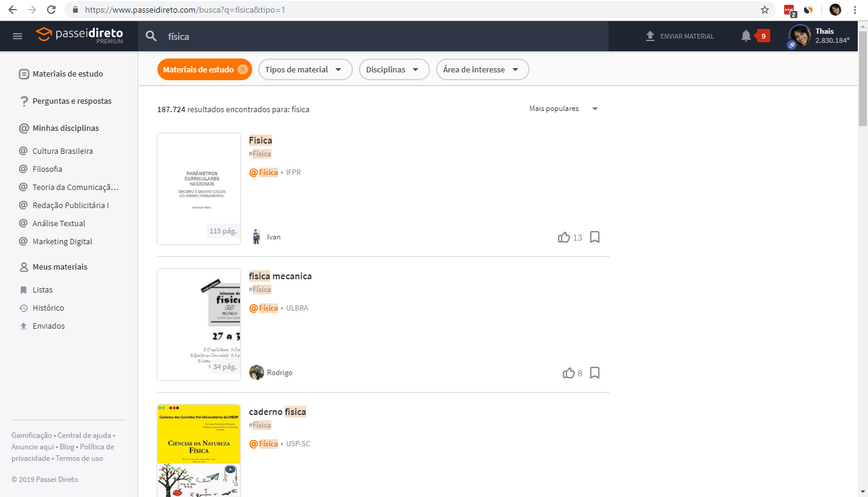Click the red notification count badge 9
This screenshot has width=868, height=497.
763,36
